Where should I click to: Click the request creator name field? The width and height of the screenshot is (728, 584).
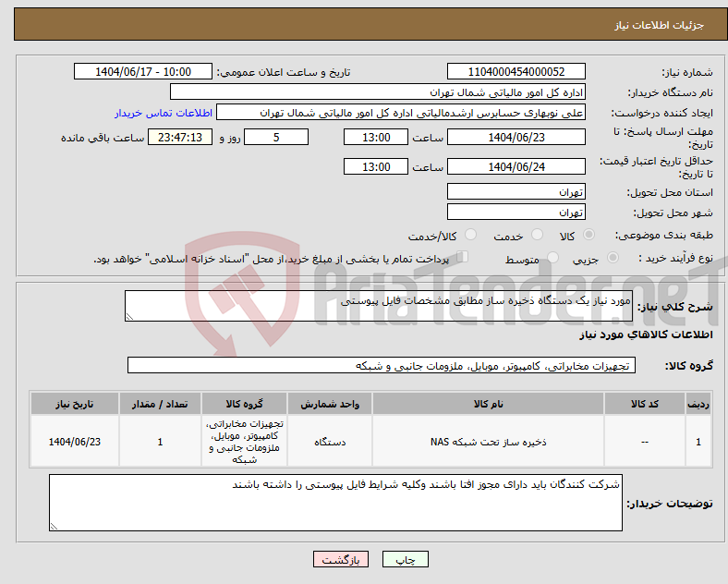(401, 113)
